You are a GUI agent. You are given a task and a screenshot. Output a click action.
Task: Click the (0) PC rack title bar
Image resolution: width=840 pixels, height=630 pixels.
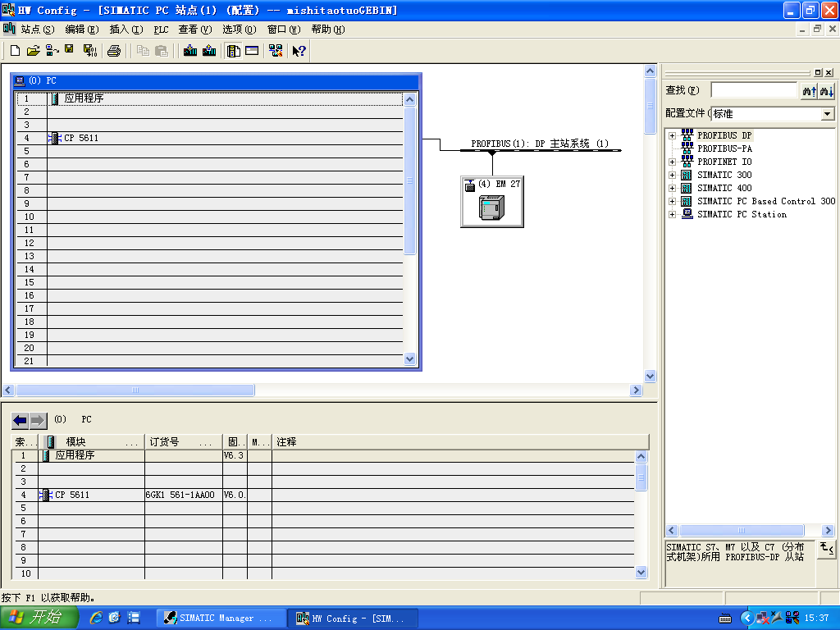click(216, 81)
